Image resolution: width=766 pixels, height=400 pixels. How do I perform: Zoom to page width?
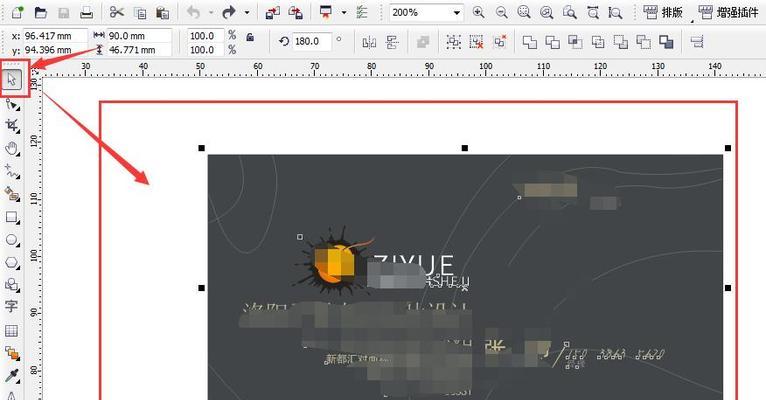pos(593,12)
